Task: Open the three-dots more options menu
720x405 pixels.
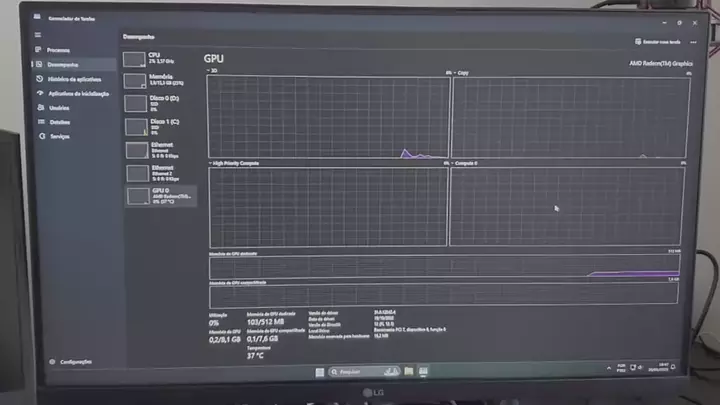Action: (x=694, y=42)
